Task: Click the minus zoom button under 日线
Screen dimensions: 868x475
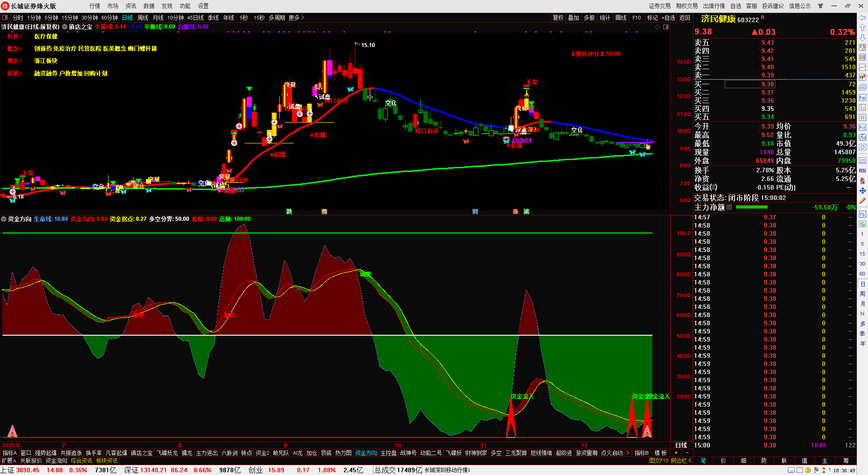Action: click(687, 453)
